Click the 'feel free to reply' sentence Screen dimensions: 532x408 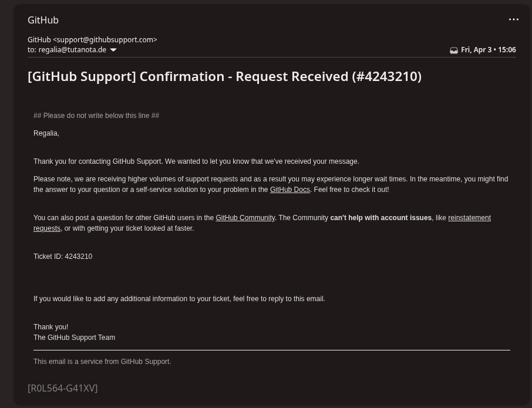pyautogui.click(x=179, y=299)
